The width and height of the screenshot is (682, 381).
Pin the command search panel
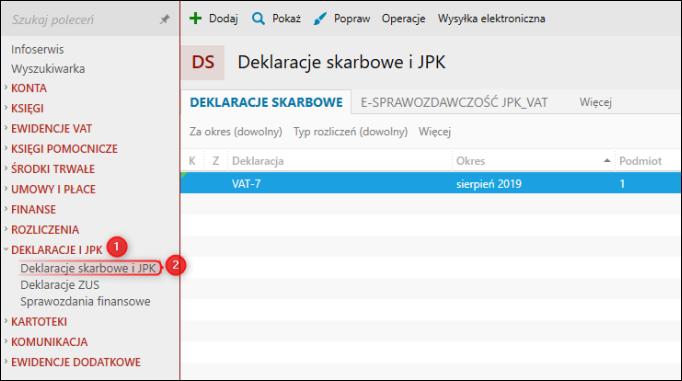point(164,20)
